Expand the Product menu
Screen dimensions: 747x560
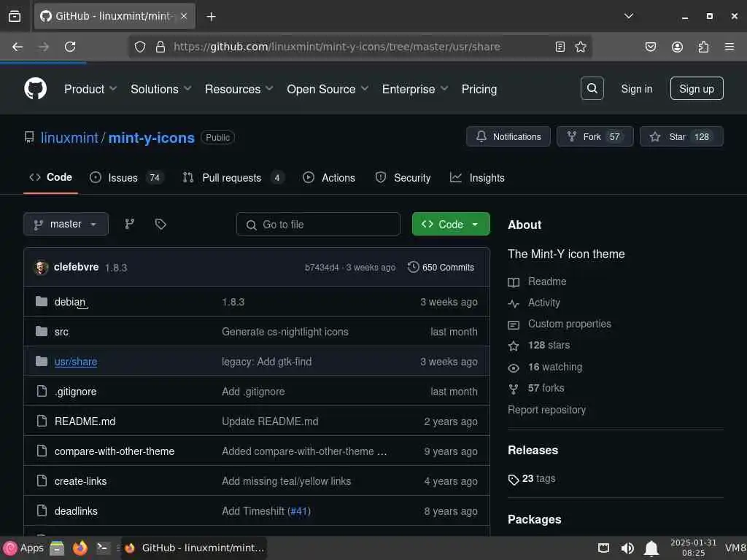tap(90, 89)
